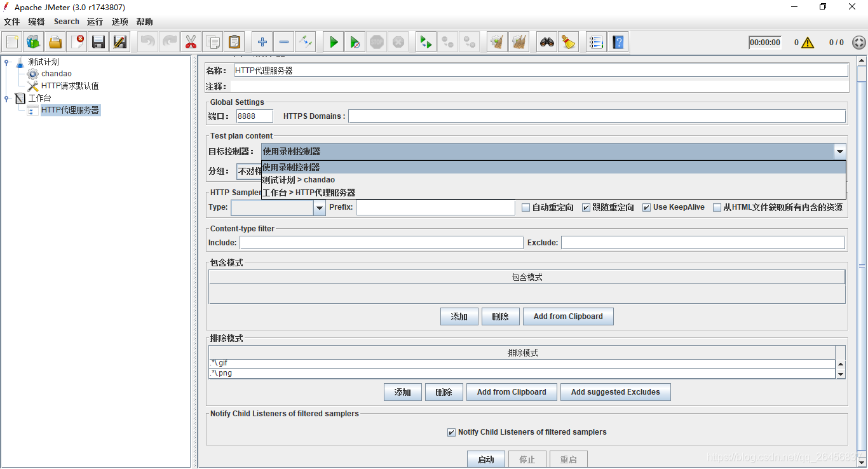Click the Include content-type field
This screenshot has height=469, width=868.
381,243
